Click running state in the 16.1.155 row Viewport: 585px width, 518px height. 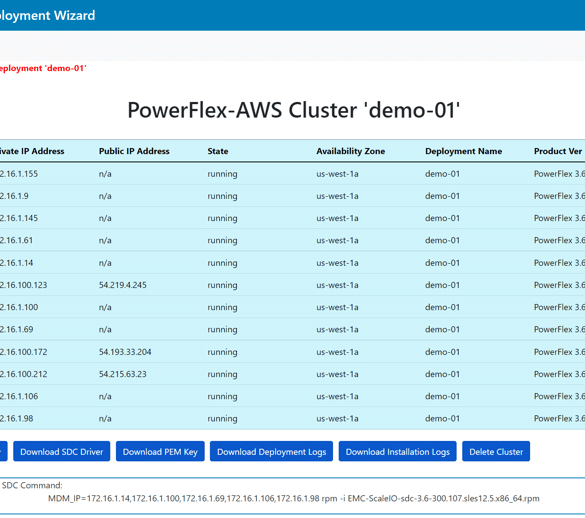(x=222, y=174)
